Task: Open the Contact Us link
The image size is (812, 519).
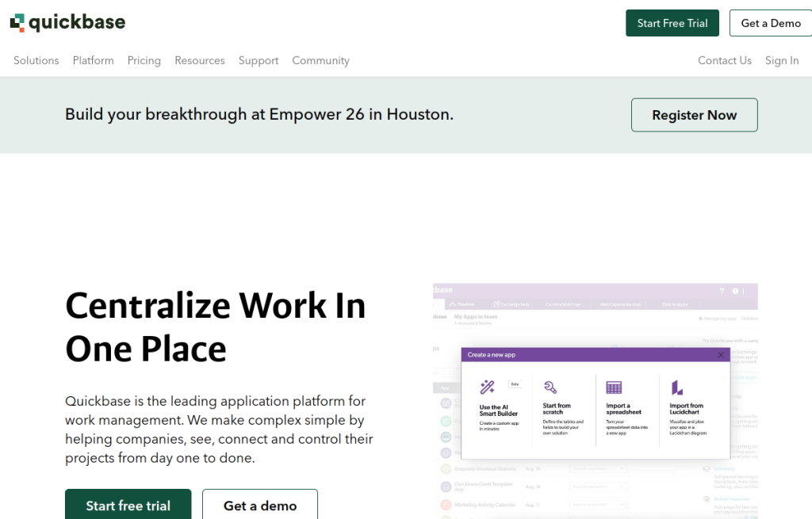Action: click(724, 60)
